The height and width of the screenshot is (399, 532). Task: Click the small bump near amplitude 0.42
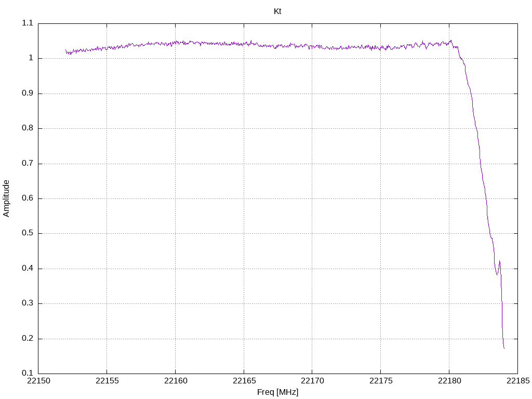(x=499, y=262)
